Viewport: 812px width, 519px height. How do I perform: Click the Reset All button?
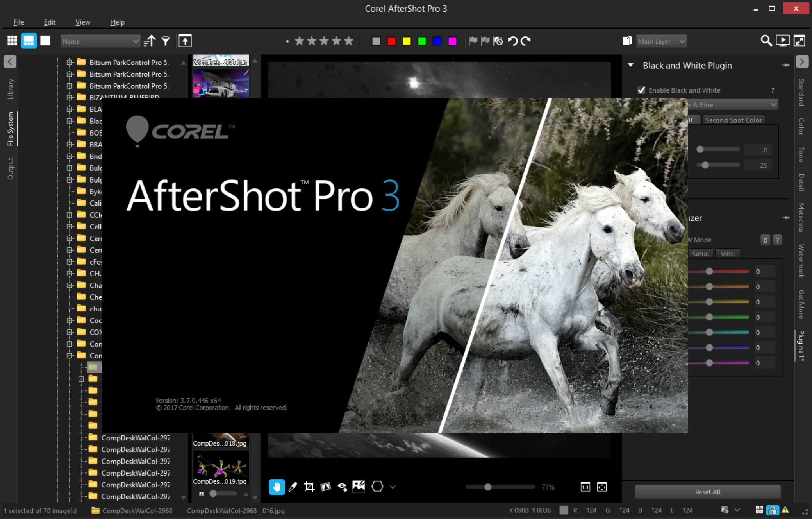(x=708, y=492)
